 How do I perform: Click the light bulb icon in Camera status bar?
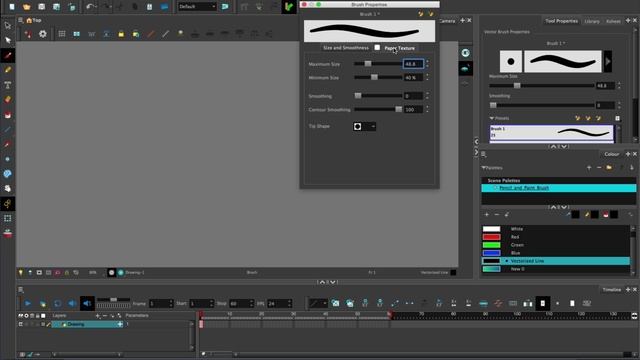20,272
